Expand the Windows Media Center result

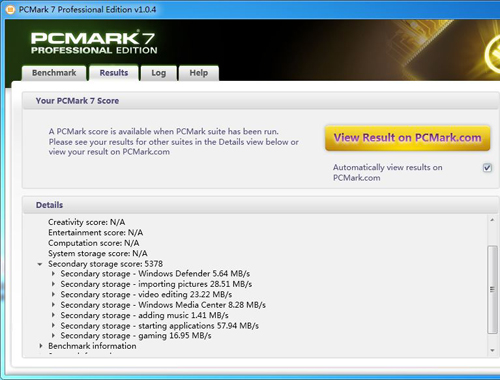click(53, 305)
